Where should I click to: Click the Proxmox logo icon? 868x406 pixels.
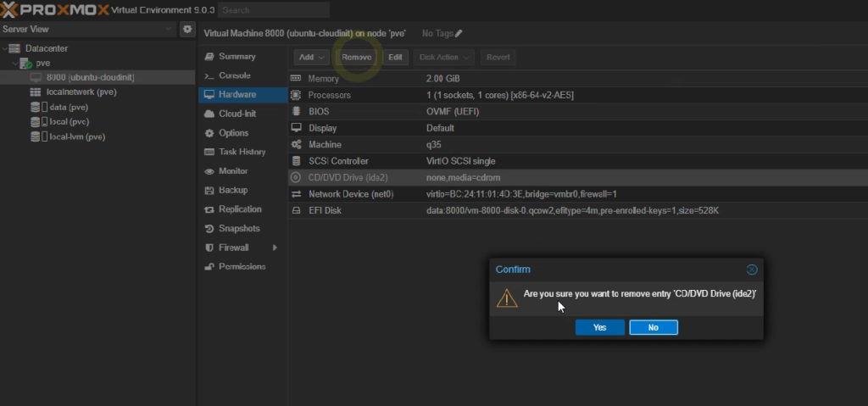(x=10, y=9)
